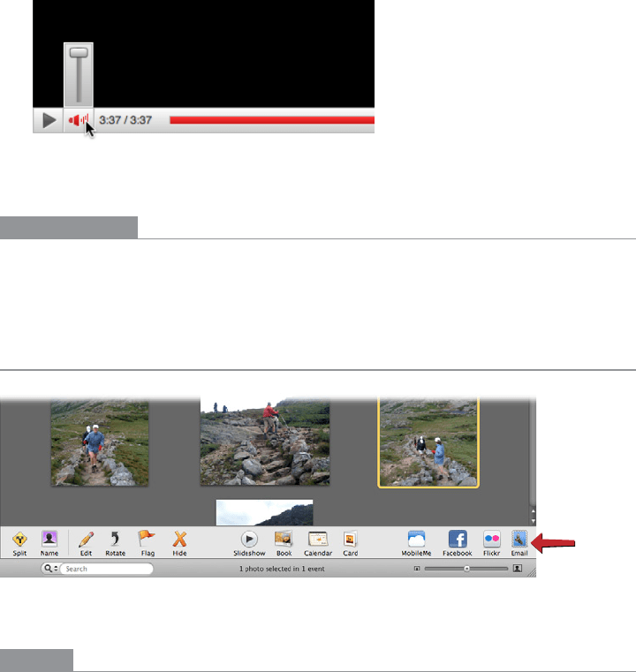
Task: Click the scrollbar up arrow
Action: click(x=534, y=511)
